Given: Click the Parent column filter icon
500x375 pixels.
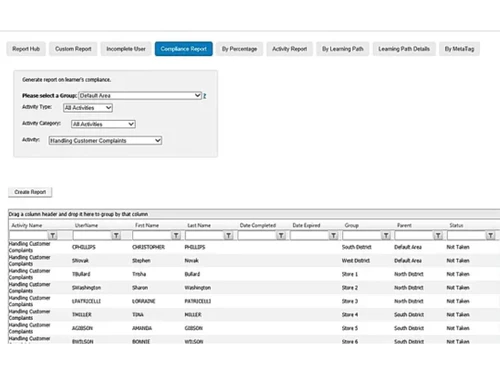Looking at the screenshot, I should pyautogui.click(x=438, y=236).
